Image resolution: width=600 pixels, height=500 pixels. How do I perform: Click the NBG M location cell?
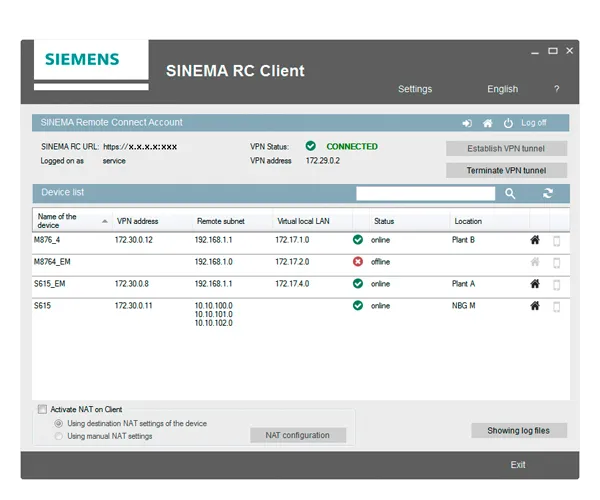(x=463, y=305)
